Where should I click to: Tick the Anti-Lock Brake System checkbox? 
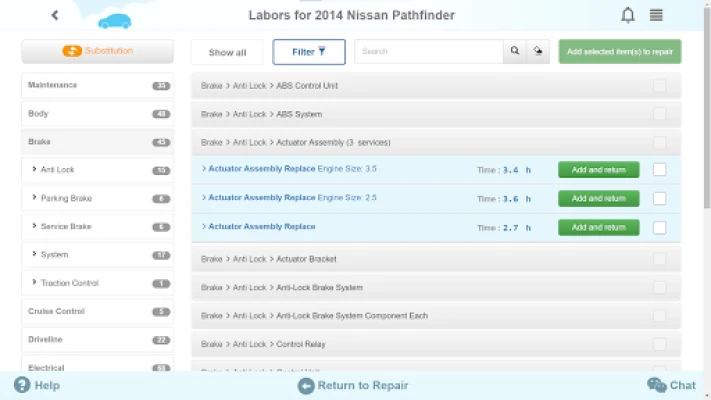659,288
